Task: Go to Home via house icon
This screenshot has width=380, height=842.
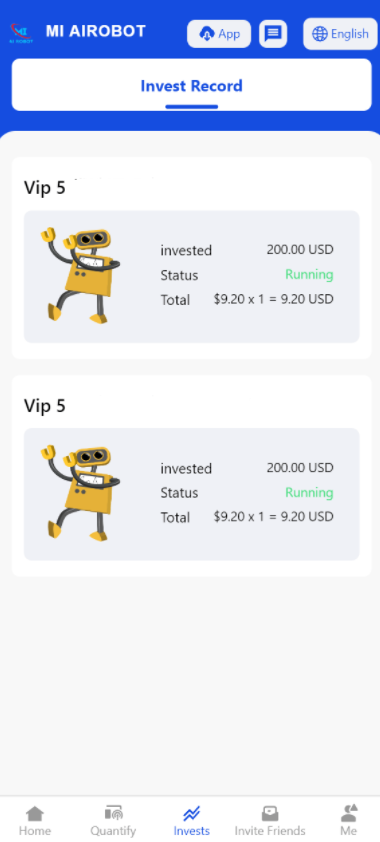Action: (35, 814)
